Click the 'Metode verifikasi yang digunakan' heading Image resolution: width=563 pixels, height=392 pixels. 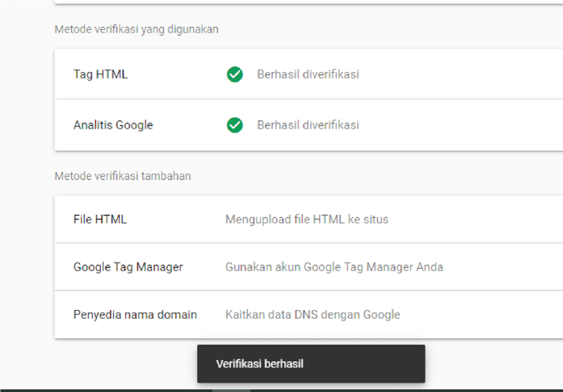click(137, 29)
